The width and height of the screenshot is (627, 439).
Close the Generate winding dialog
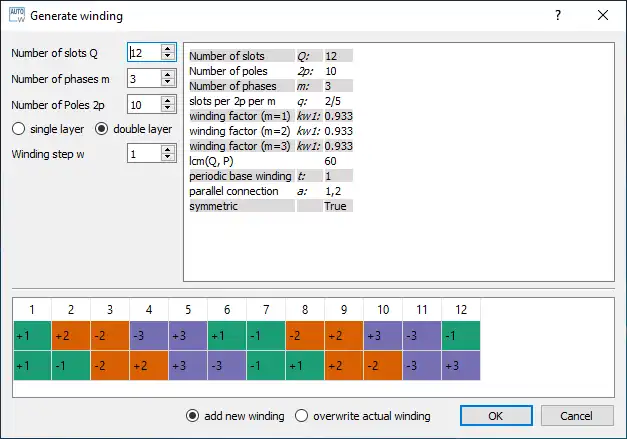click(602, 15)
